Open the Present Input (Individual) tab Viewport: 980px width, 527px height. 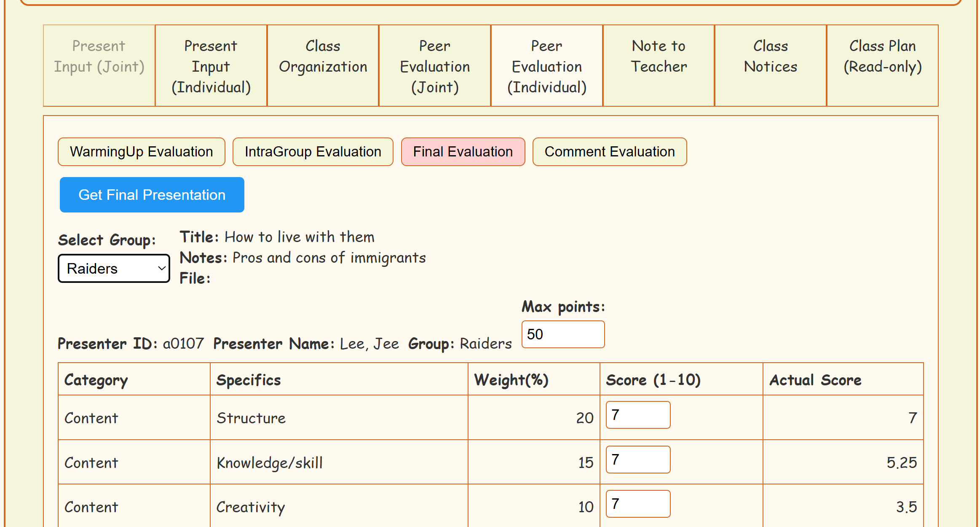point(211,66)
